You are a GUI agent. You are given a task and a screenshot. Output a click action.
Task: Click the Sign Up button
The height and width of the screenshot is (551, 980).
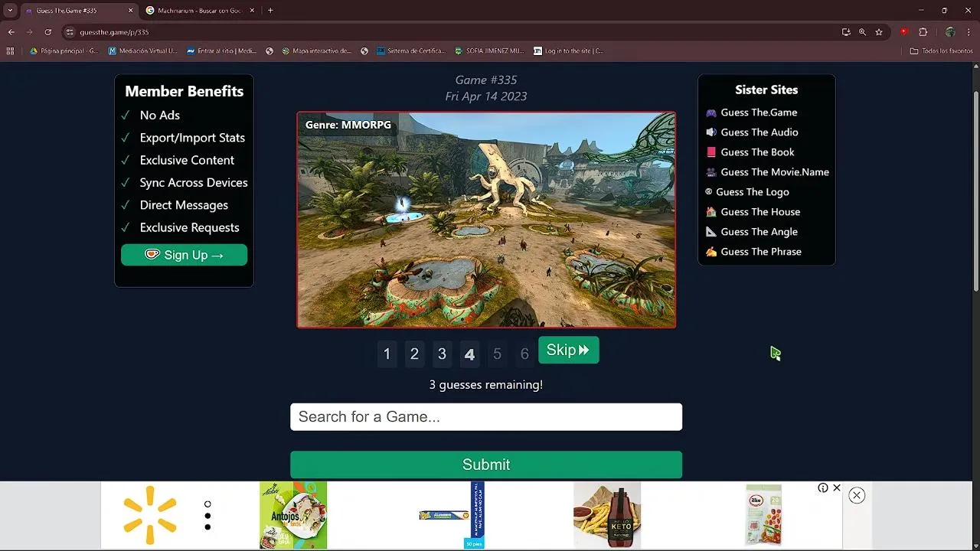(184, 255)
